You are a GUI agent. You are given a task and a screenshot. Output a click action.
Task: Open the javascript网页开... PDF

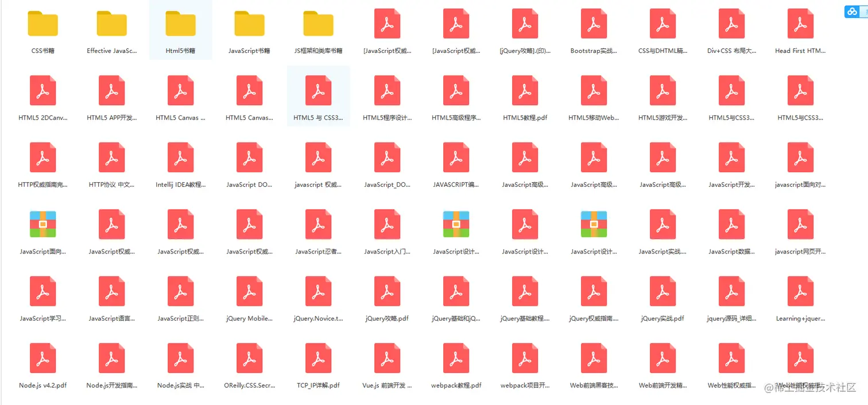tap(801, 225)
